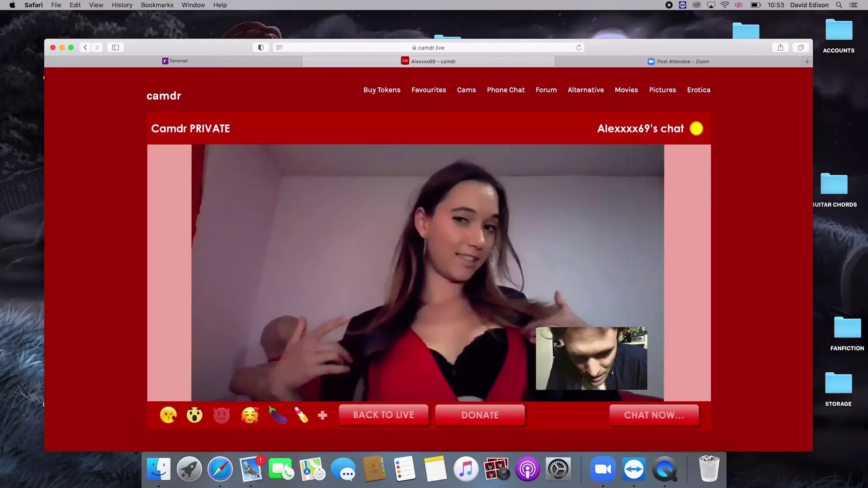
Task: Open the FANFICTION desktop folder
Action: tap(847, 334)
